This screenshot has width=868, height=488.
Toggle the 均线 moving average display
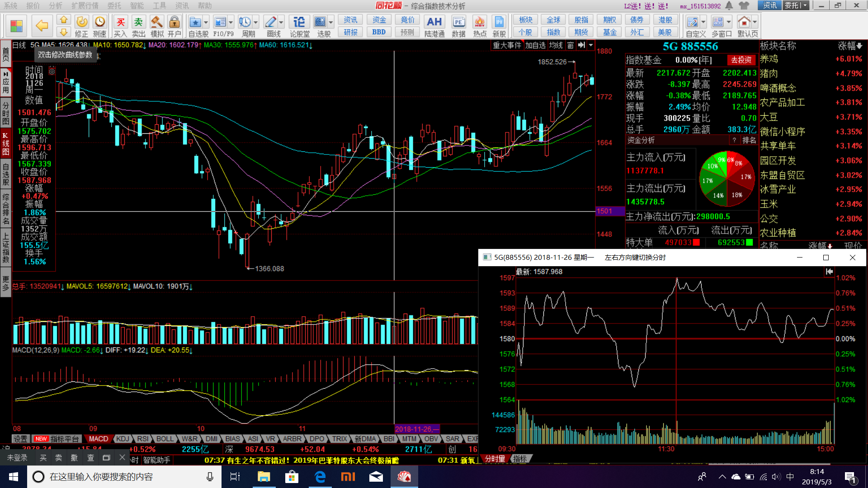(x=556, y=45)
